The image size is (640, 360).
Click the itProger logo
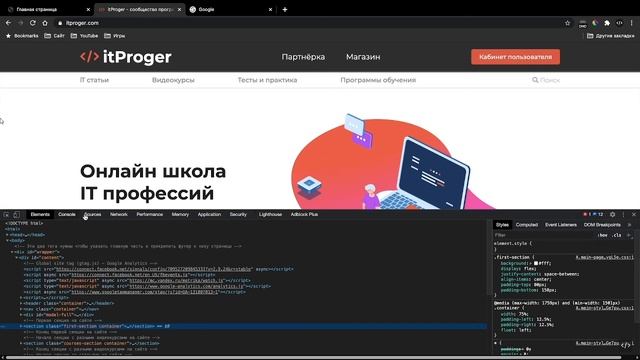(x=126, y=57)
